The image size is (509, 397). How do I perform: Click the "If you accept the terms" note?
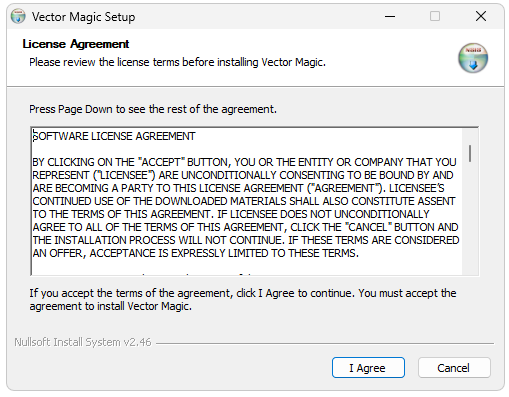point(243,300)
